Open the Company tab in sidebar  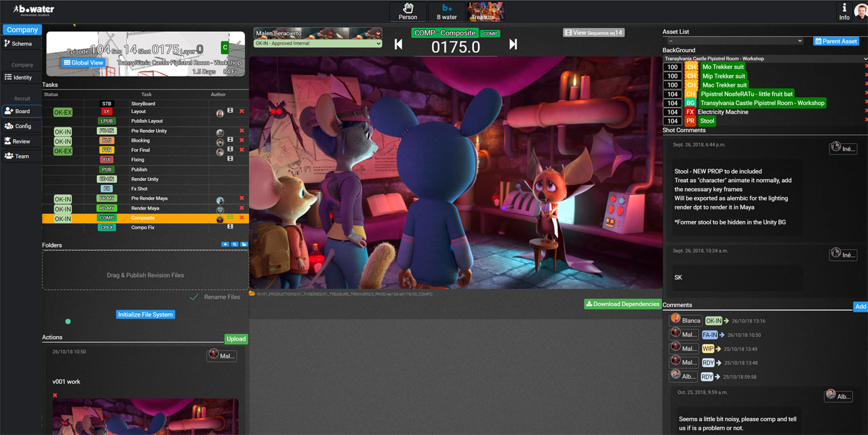tap(22, 30)
